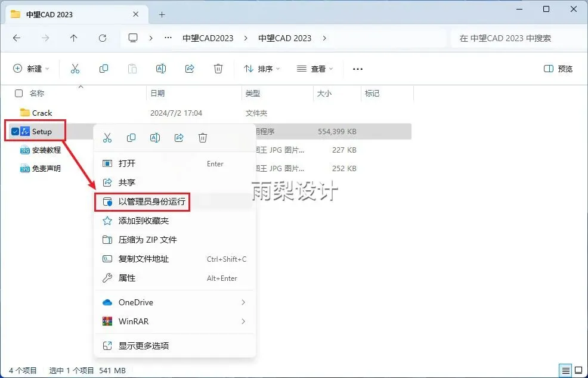The width and height of the screenshot is (588, 378).
Task: Click the 中望CAD 2023 breadcrumb
Action: pos(284,38)
